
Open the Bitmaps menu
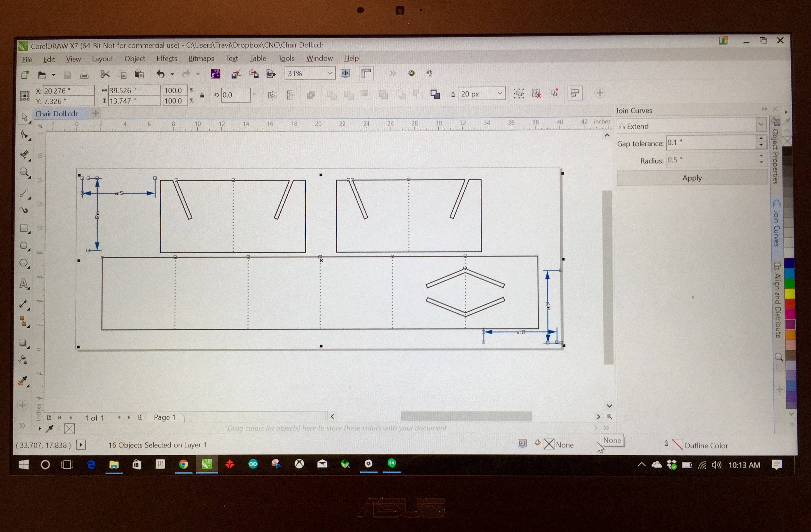[x=201, y=59]
